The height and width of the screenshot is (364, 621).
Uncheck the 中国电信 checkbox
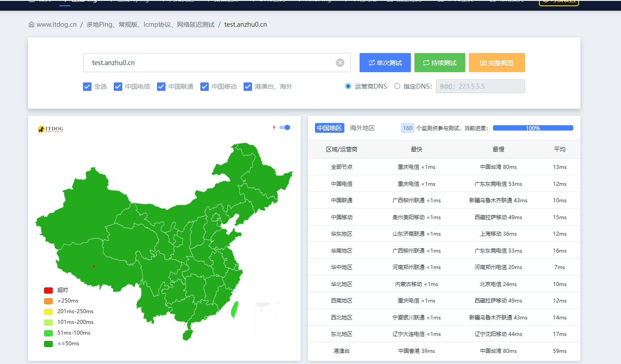click(x=118, y=86)
